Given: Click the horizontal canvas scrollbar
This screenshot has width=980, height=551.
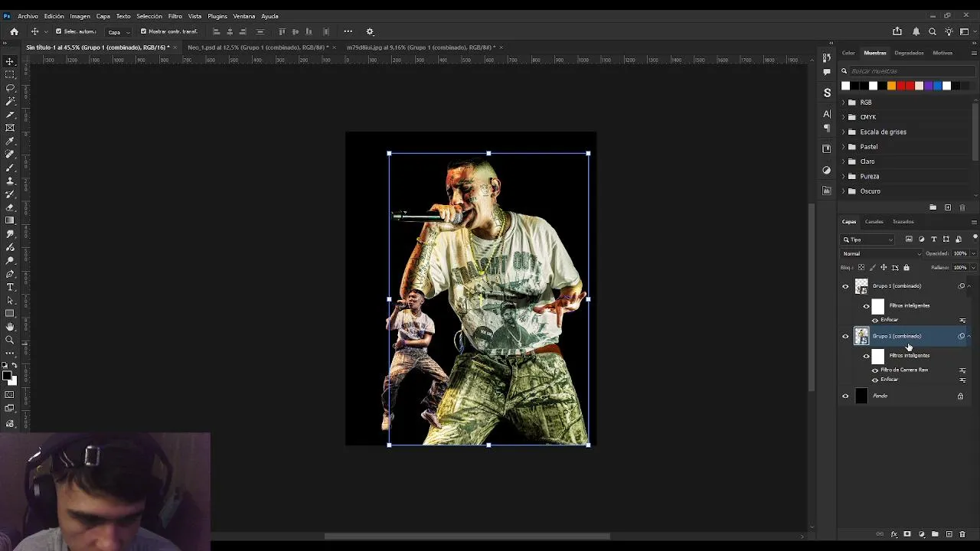Looking at the screenshot, I should [x=467, y=536].
